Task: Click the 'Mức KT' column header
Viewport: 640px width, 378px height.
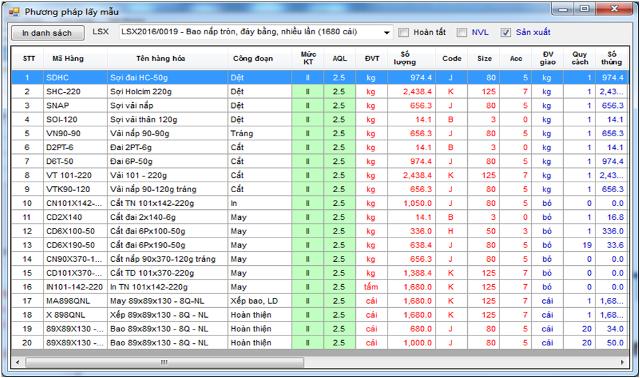Action: click(x=308, y=58)
